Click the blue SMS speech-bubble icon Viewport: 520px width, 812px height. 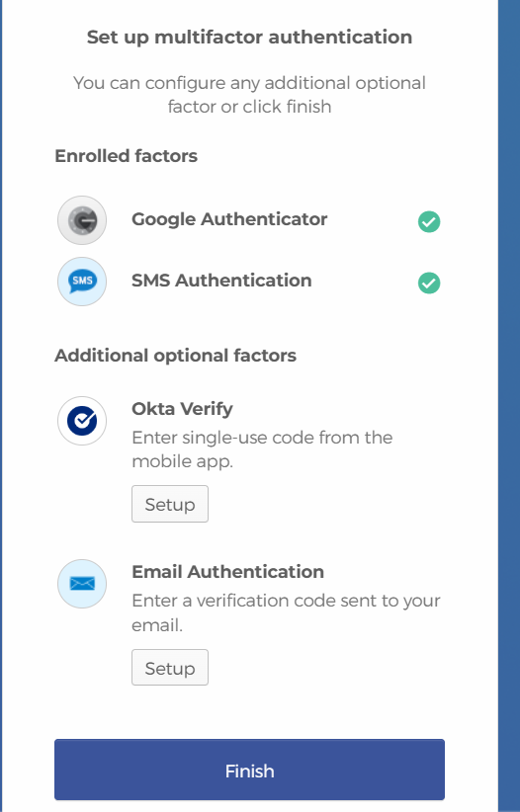[x=82, y=282]
